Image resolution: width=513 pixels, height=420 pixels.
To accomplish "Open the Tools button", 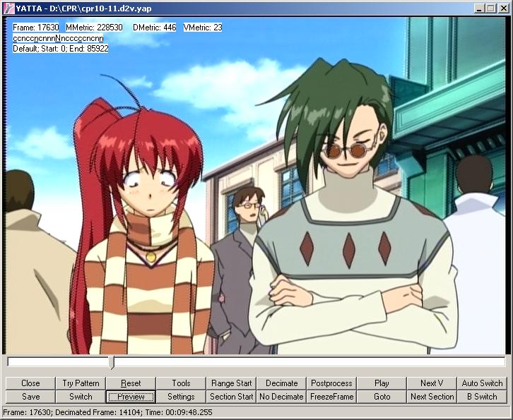I will (x=181, y=383).
